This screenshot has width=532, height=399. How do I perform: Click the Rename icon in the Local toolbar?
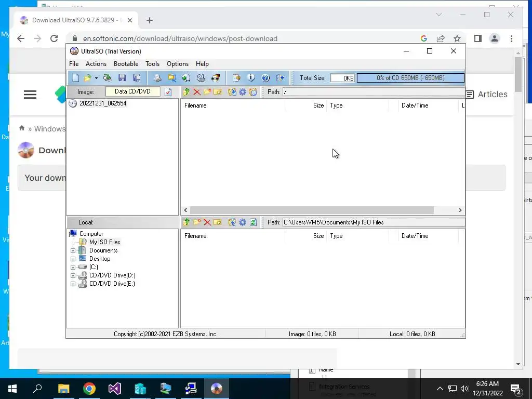click(218, 222)
